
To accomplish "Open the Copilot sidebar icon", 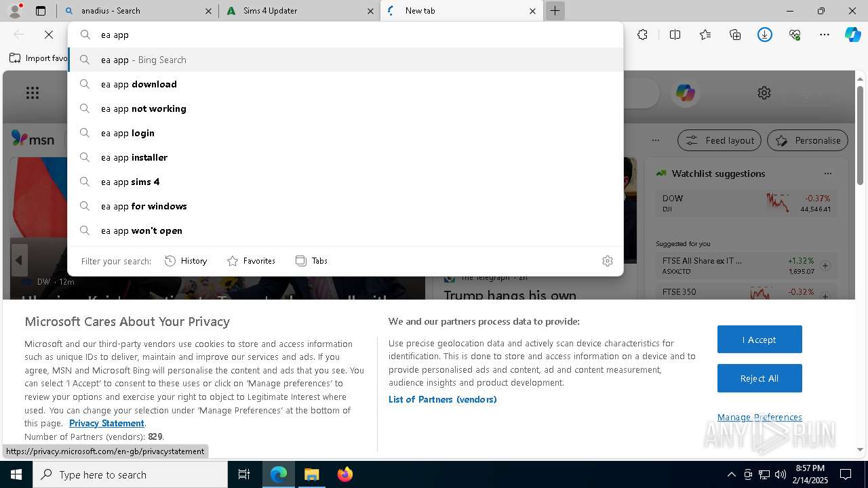I will [x=853, y=35].
